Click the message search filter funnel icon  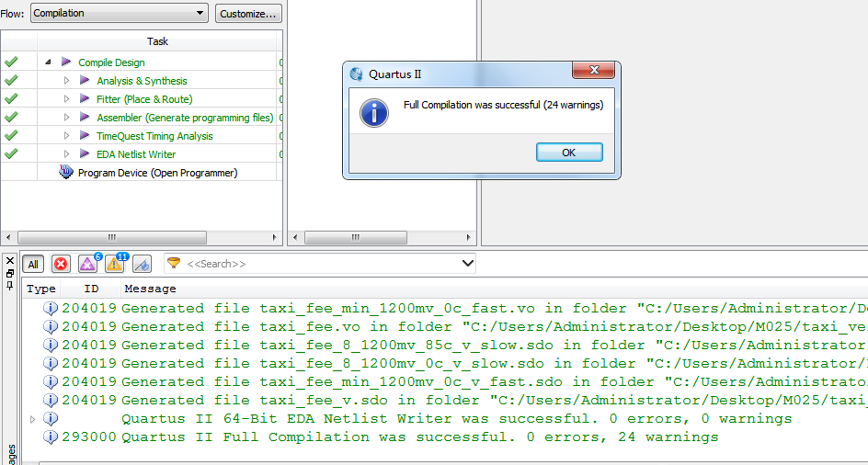pyautogui.click(x=174, y=263)
